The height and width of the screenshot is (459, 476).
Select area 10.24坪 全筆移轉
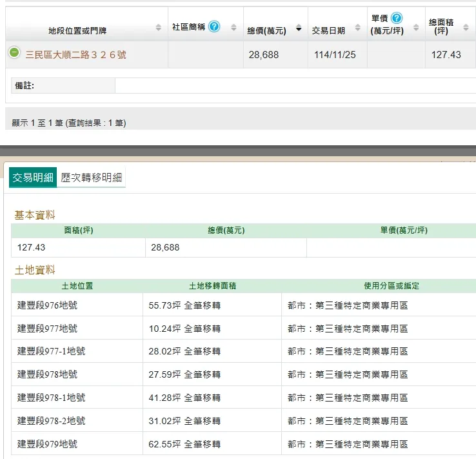184,329
